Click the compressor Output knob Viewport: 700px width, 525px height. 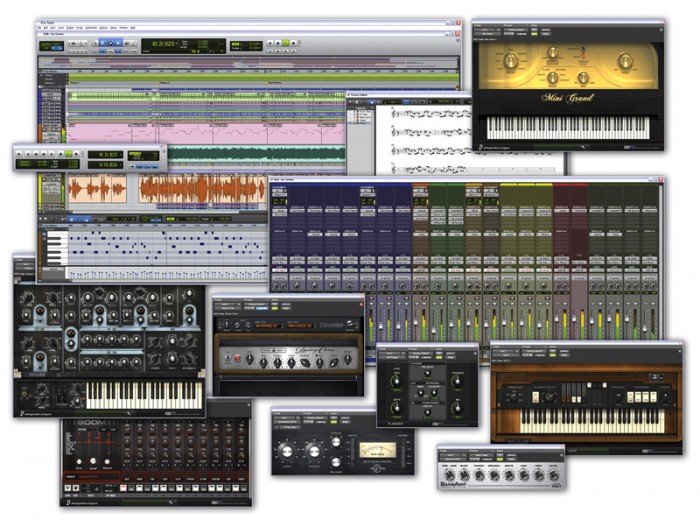pyautogui.click(x=314, y=451)
